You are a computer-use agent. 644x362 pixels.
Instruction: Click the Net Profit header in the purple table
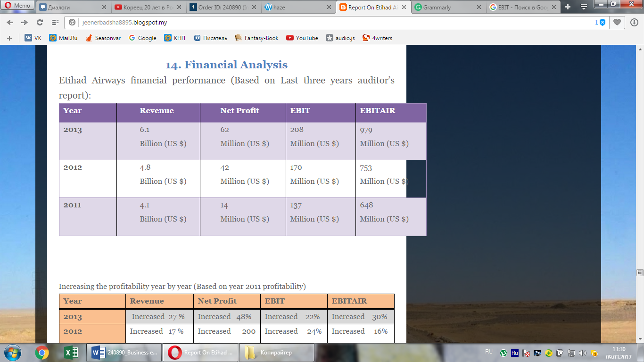point(239,111)
